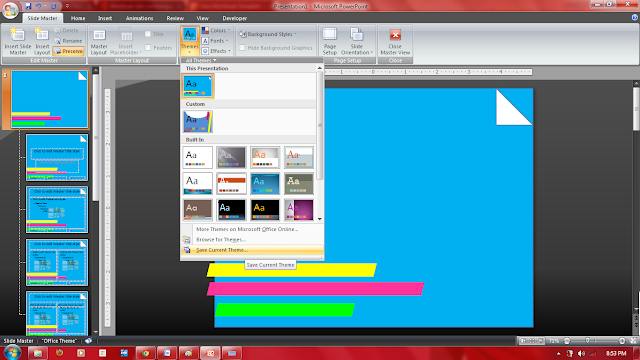Viewport: 640px width, 360px height.
Task: Open the Slide Orientation menu
Action: pyautogui.click(x=357, y=41)
